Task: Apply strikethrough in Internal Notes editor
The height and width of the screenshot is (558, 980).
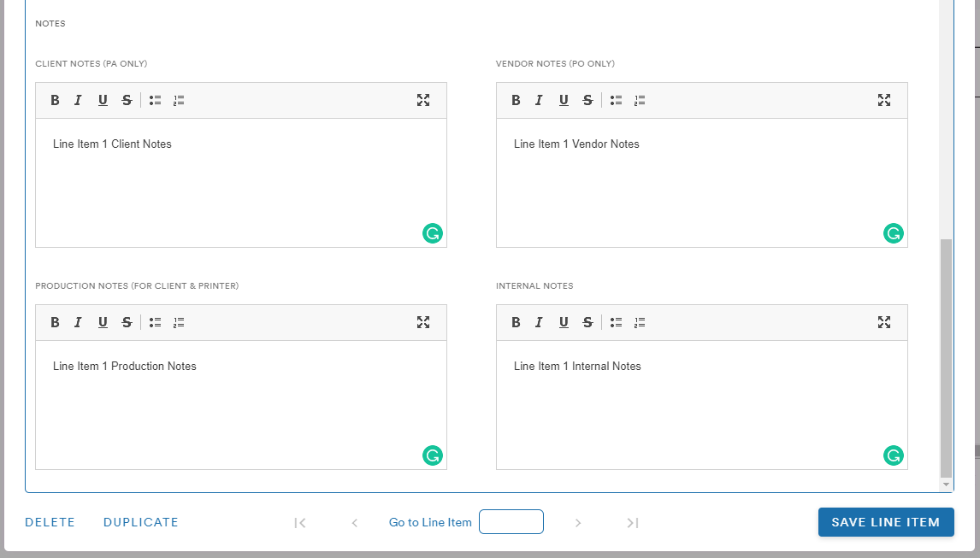Action: pyautogui.click(x=587, y=322)
